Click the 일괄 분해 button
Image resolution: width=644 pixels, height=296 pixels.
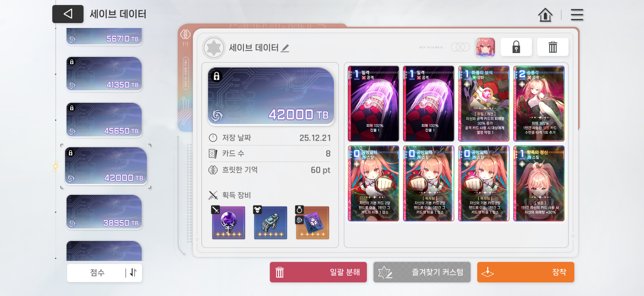click(x=318, y=272)
